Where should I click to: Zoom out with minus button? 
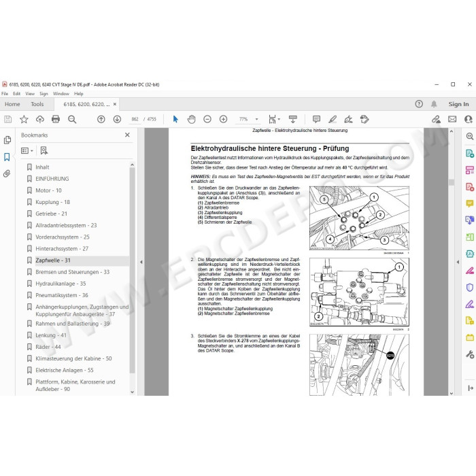(207, 119)
